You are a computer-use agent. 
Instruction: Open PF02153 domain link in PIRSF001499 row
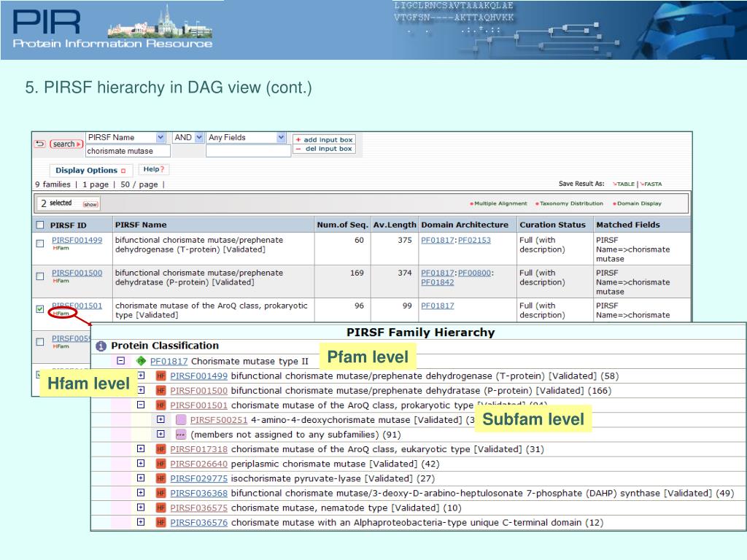coord(474,240)
